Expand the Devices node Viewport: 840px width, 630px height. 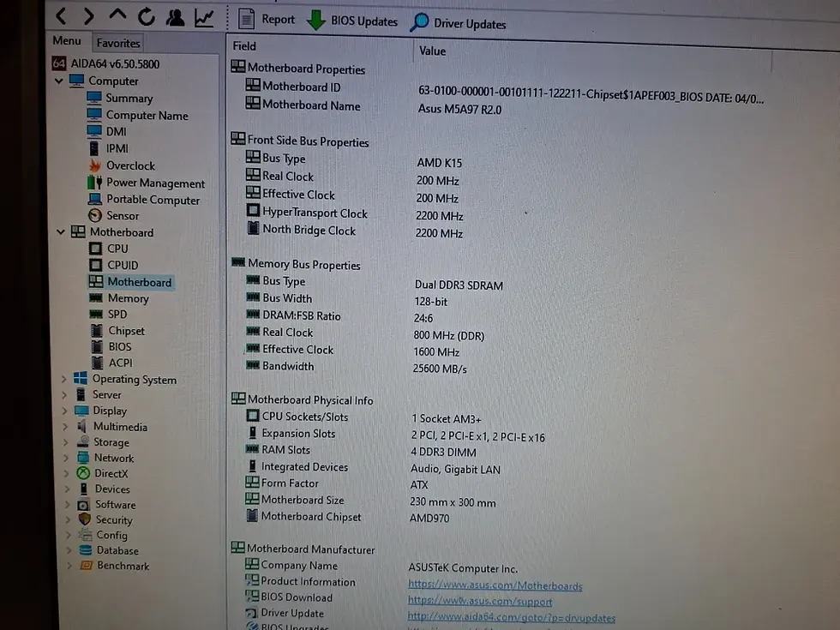point(68,489)
